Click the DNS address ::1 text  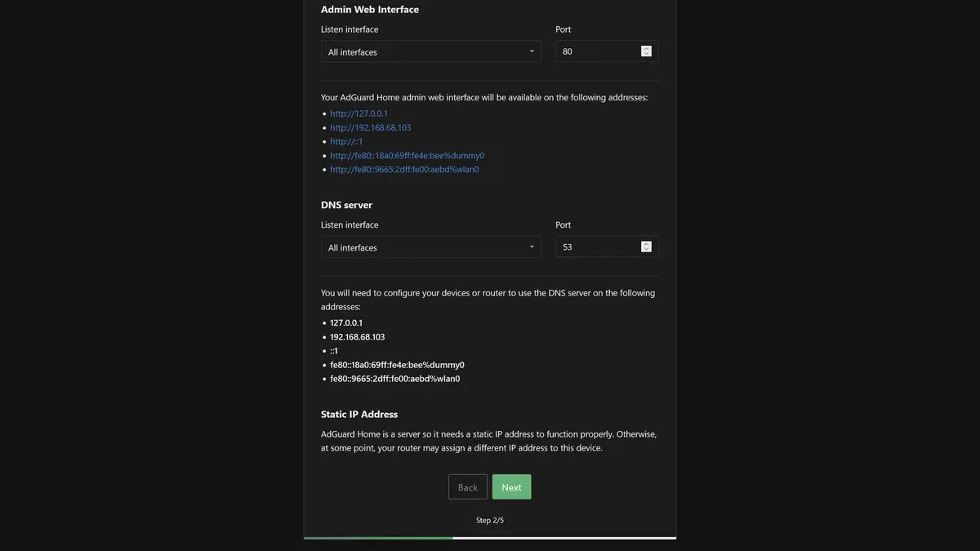tap(334, 350)
